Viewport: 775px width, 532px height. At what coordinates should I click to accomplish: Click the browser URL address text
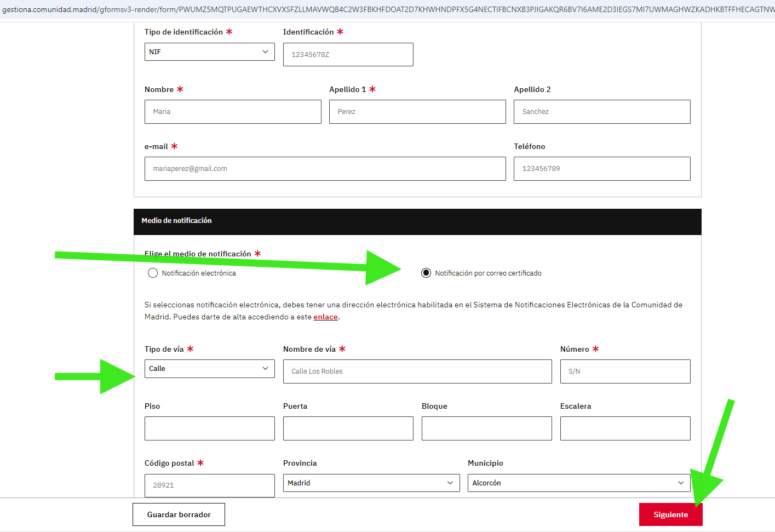(x=383, y=9)
